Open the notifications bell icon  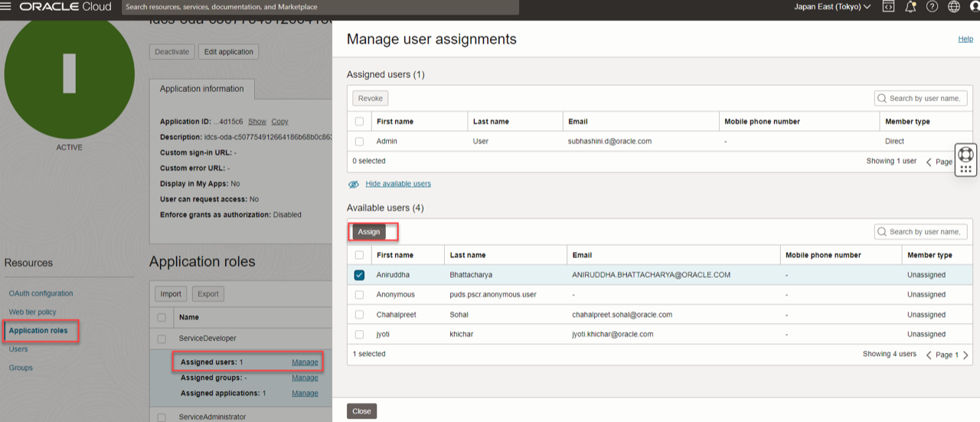click(910, 6)
